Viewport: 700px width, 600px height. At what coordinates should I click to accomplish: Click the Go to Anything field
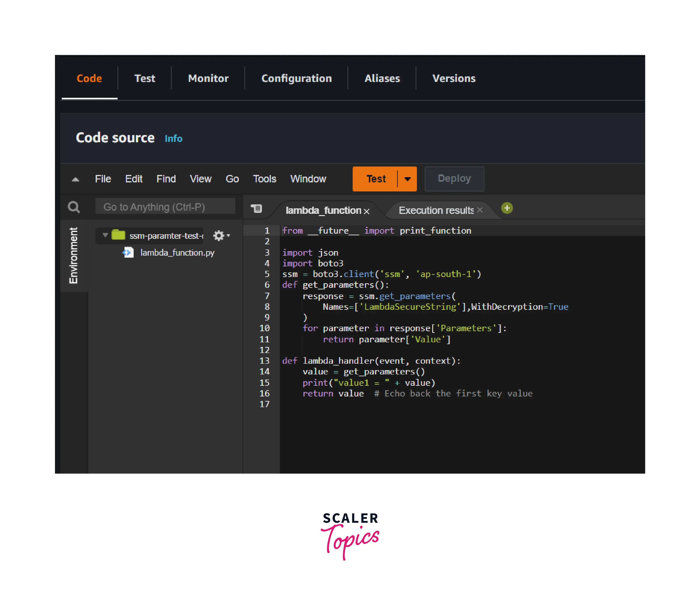coord(165,207)
